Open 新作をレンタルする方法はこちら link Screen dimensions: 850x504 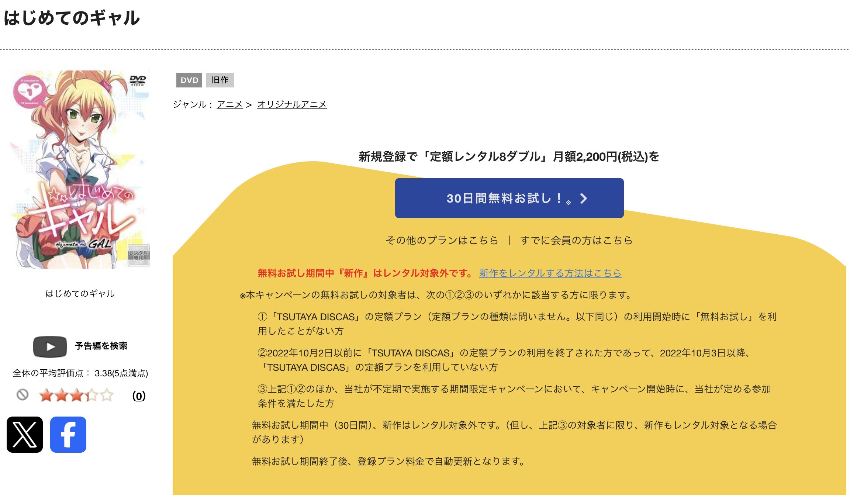tap(550, 273)
